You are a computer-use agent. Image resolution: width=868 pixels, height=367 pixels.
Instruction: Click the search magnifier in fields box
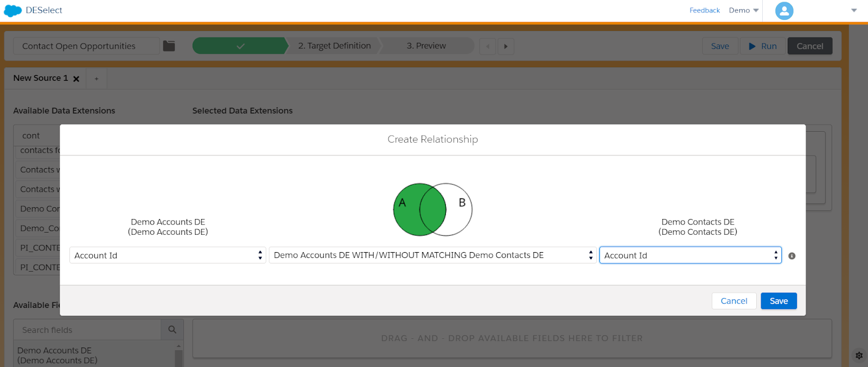172,330
